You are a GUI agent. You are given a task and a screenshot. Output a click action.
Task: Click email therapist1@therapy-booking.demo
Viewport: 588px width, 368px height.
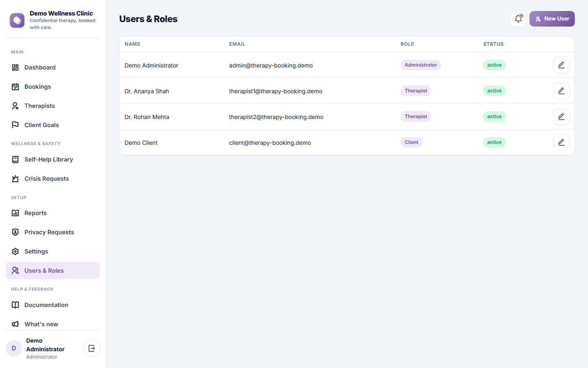276,91
